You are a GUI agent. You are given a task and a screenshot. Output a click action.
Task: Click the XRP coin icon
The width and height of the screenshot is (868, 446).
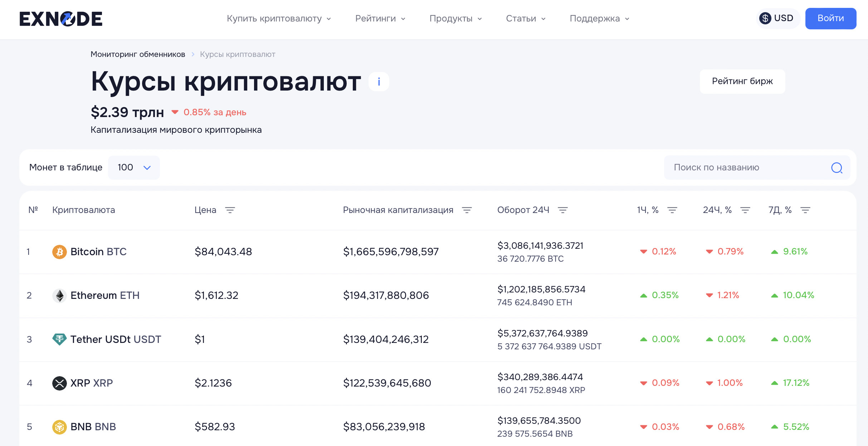click(x=59, y=383)
